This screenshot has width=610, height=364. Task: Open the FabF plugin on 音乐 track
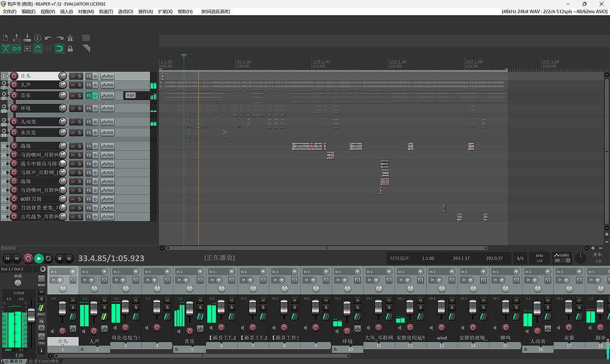[131, 95]
